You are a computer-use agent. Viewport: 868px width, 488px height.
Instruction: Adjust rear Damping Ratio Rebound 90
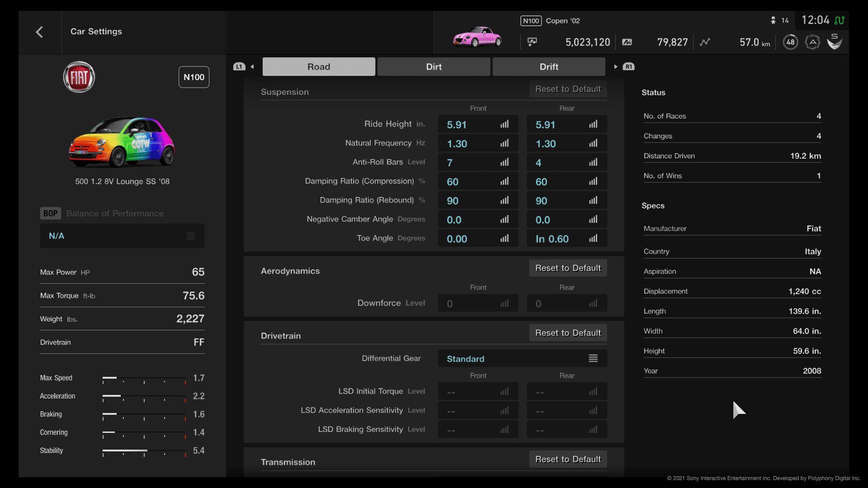pos(567,200)
